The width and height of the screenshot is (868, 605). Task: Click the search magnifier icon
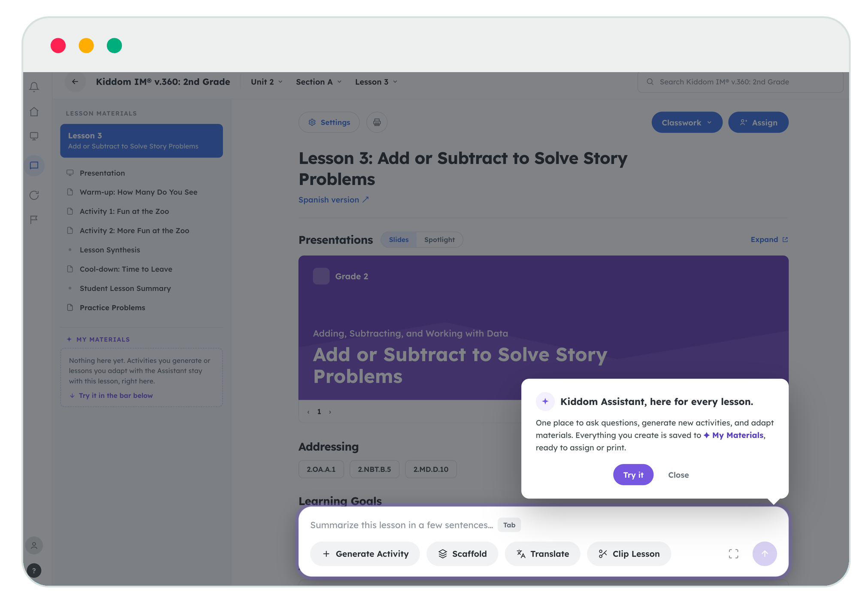[650, 82]
